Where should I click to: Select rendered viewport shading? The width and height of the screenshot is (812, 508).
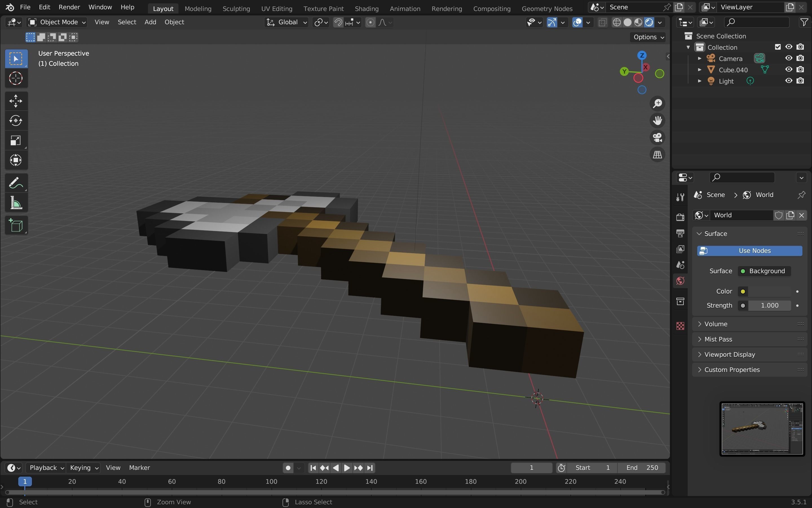(x=649, y=22)
